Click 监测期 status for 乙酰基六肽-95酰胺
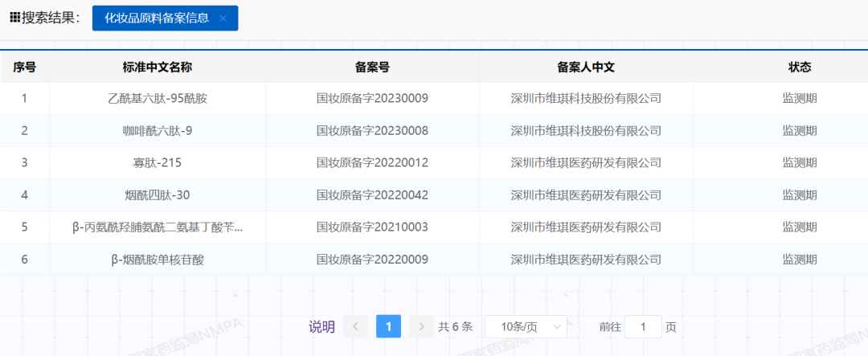Viewport: 868px width, 356px height. coord(800,99)
